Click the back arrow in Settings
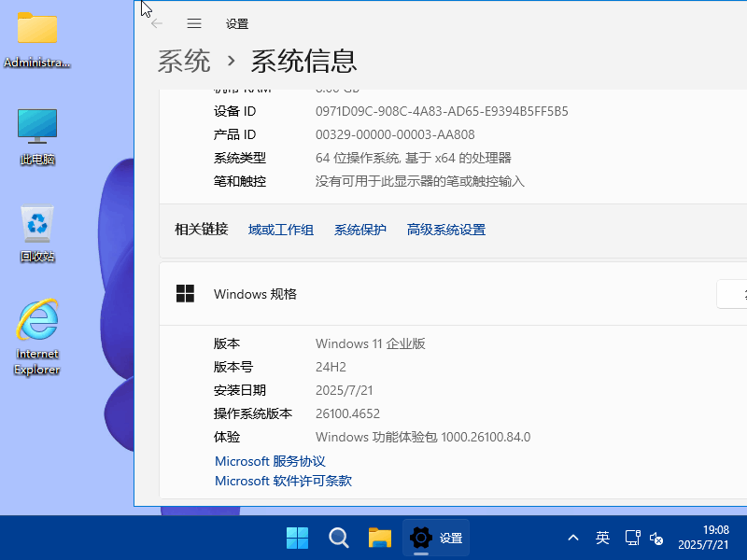The image size is (747, 560). [x=157, y=24]
